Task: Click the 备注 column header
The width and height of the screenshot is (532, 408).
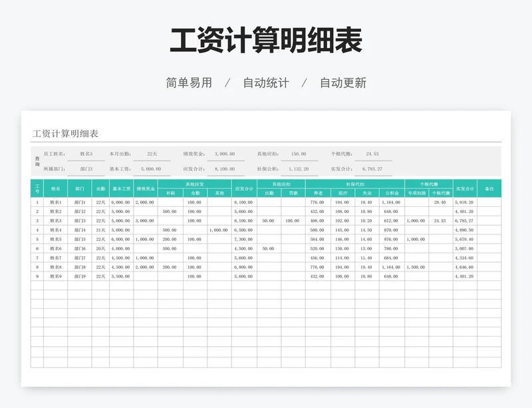Action: (489, 188)
